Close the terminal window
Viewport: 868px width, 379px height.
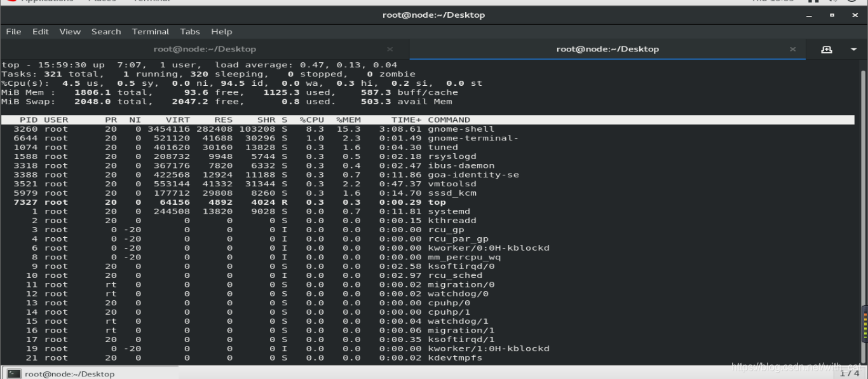pyautogui.click(x=854, y=15)
